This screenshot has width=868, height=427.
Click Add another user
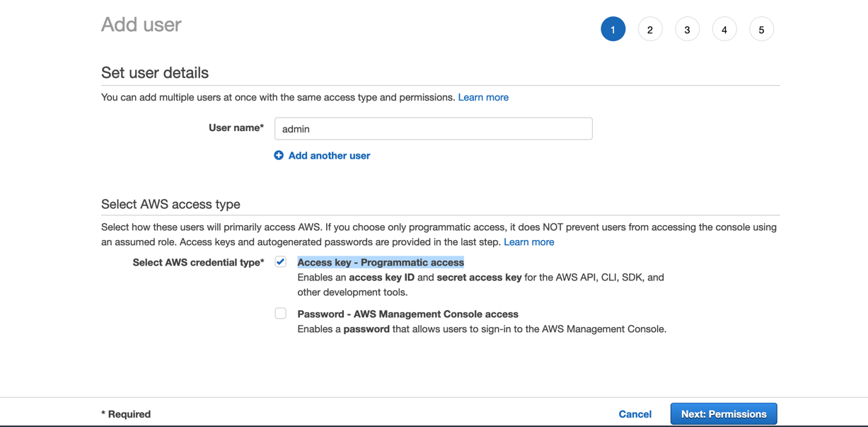(328, 155)
